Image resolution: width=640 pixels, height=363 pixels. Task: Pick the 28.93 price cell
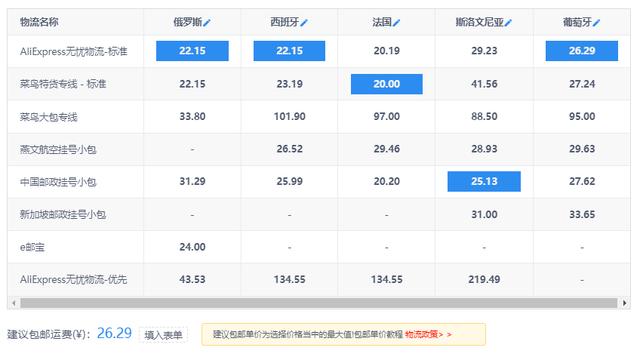click(x=484, y=149)
